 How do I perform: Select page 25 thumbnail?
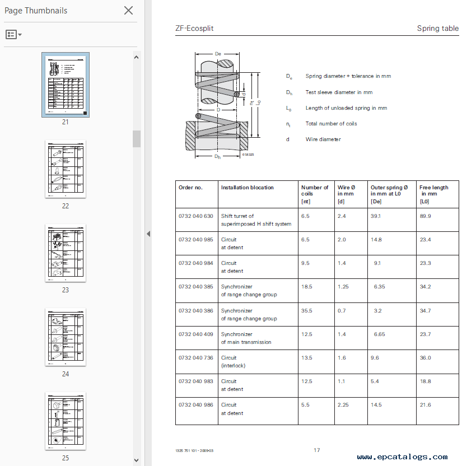66,421
